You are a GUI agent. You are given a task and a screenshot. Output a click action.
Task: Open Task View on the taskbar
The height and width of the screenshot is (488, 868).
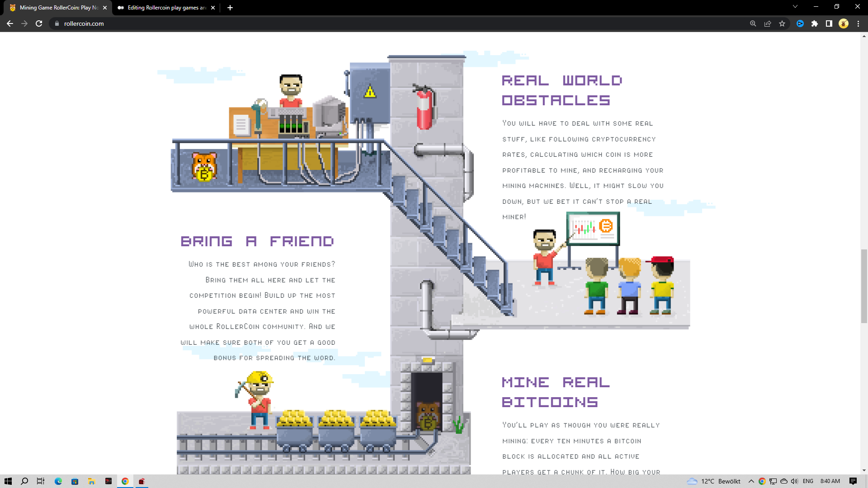tap(41, 481)
